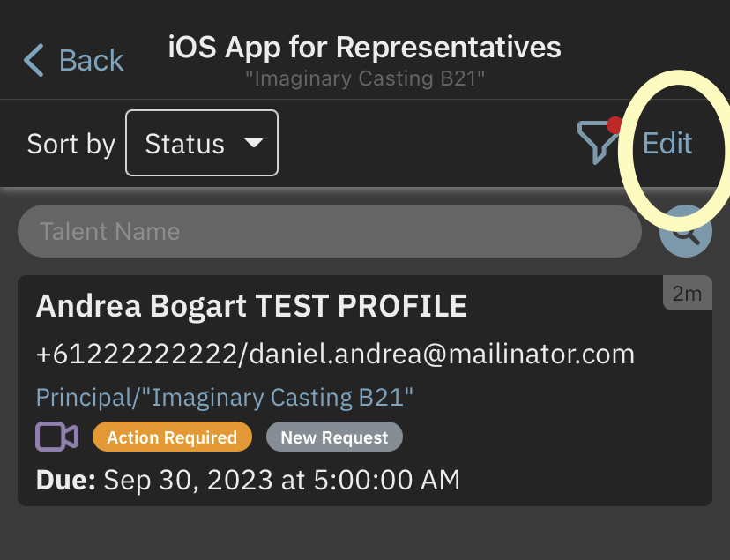The height and width of the screenshot is (560, 730).
Task: Click the purple video camera icon
Action: [57, 437]
